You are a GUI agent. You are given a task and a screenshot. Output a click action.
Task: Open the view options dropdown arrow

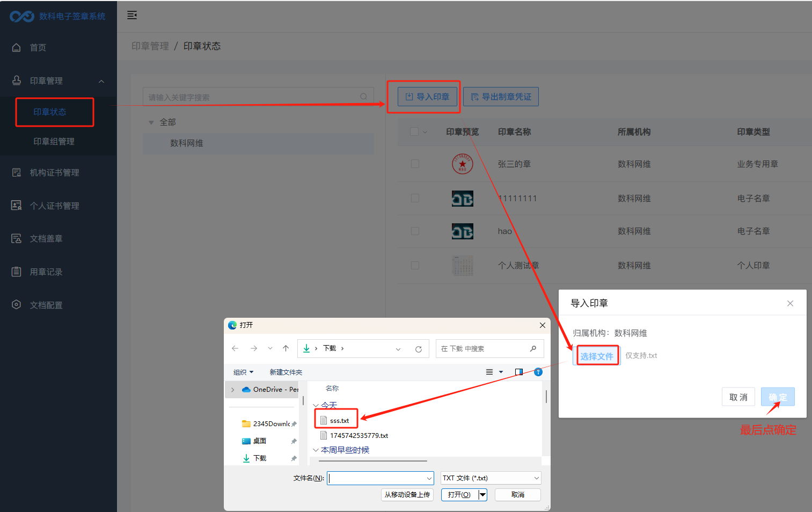501,372
